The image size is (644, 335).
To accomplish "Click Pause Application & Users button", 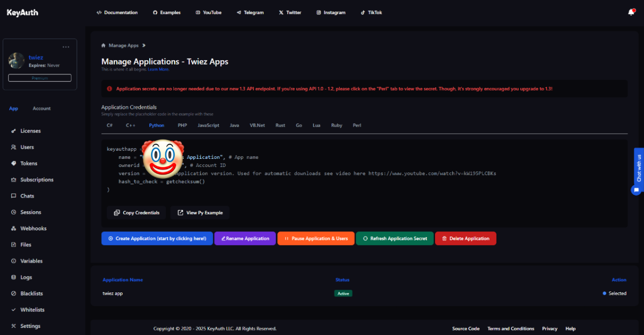I will click(x=316, y=239).
